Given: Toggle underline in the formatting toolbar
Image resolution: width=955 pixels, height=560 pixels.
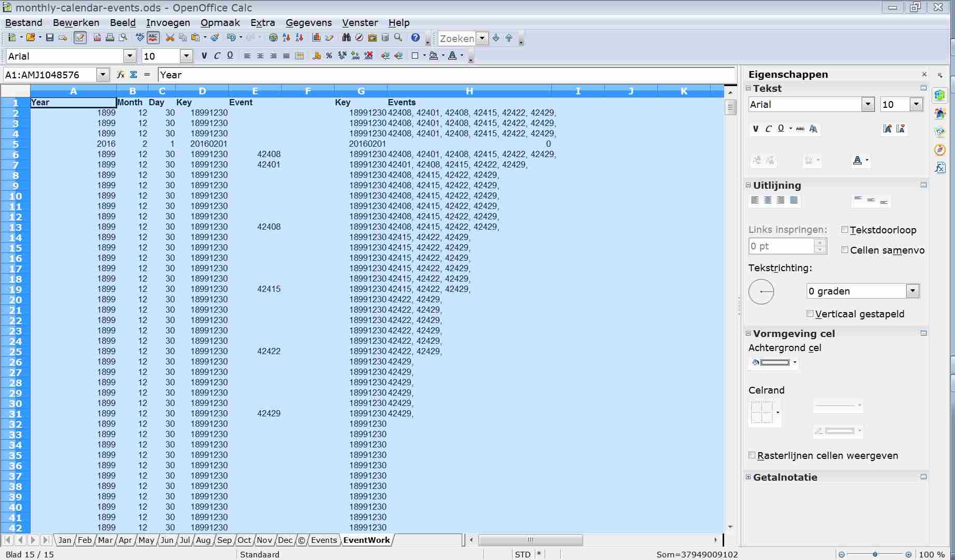Looking at the screenshot, I should (230, 56).
